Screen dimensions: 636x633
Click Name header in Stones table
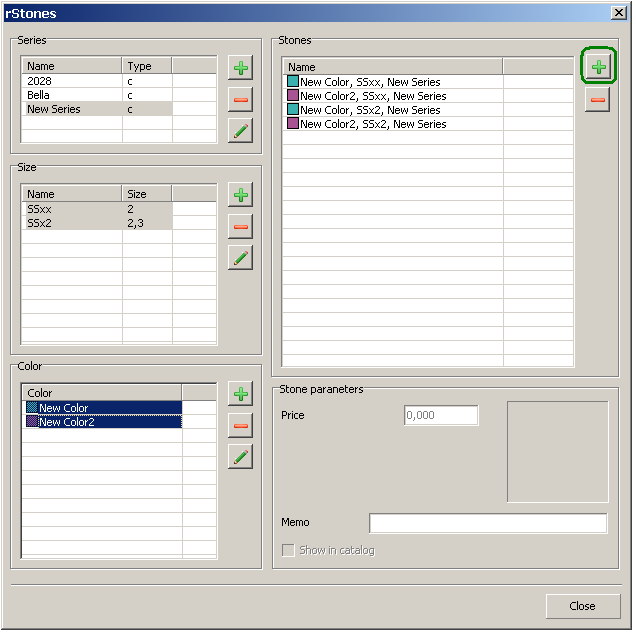click(393, 67)
